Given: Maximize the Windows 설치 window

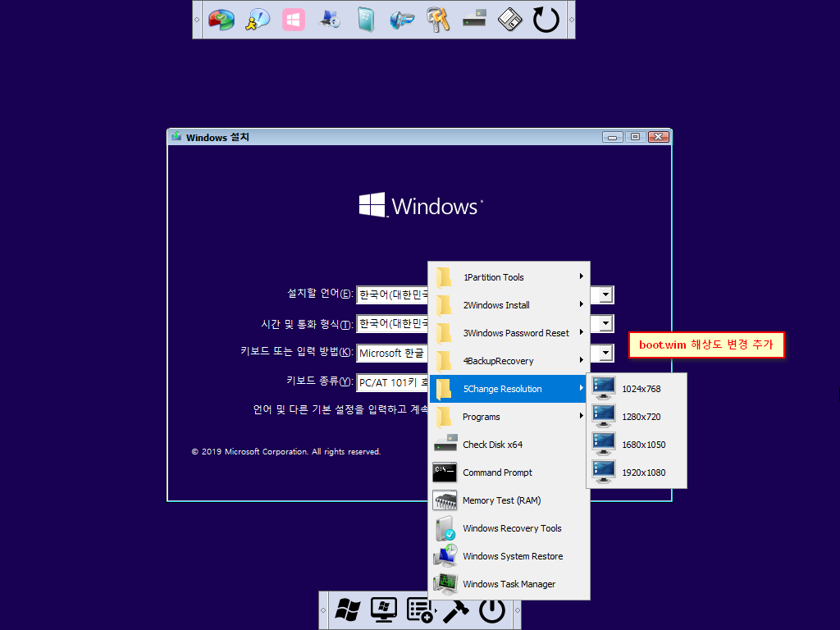Looking at the screenshot, I should pos(635,137).
